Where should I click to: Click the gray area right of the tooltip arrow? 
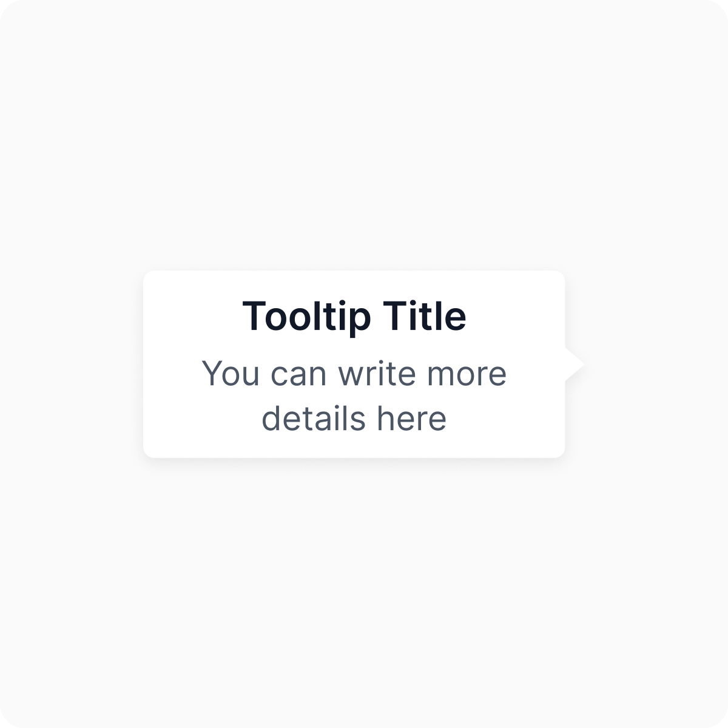[x=649, y=364]
